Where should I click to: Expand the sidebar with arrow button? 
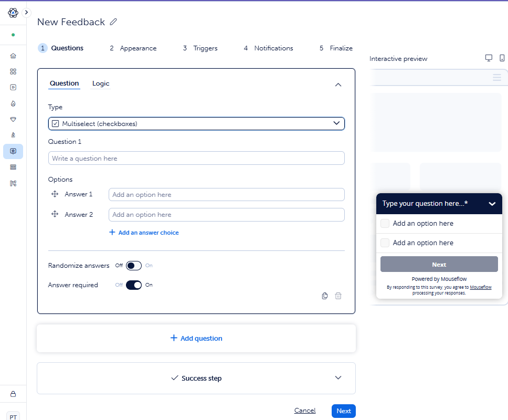coord(27,13)
